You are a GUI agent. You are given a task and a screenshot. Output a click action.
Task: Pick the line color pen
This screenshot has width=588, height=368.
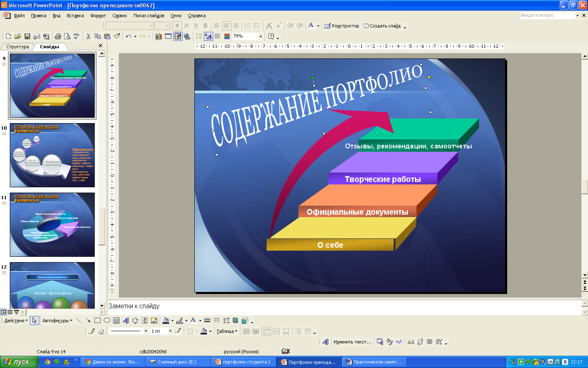(179, 321)
